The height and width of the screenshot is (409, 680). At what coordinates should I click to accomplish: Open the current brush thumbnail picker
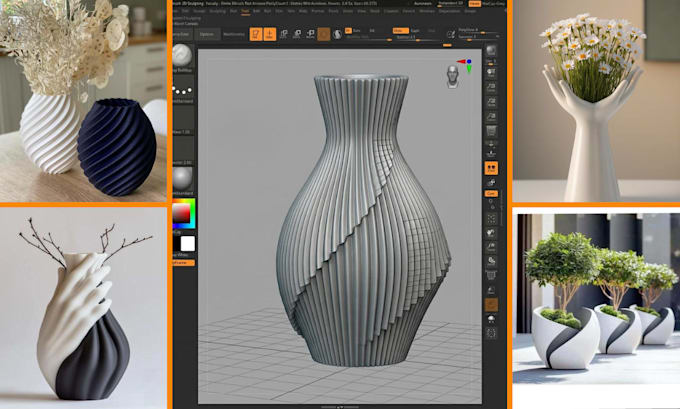(183, 55)
